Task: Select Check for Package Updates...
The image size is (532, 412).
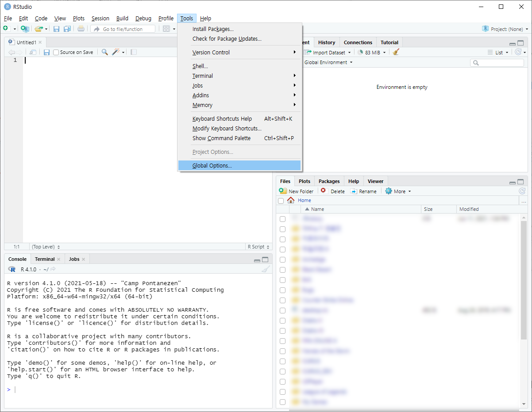Action: (239, 39)
